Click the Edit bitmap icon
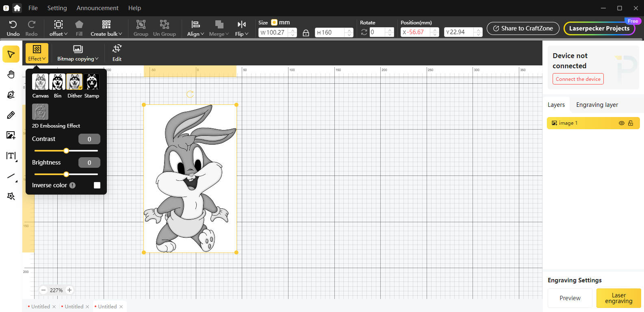Viewport: 644px width, 312px height. click(x=117, y=49)
